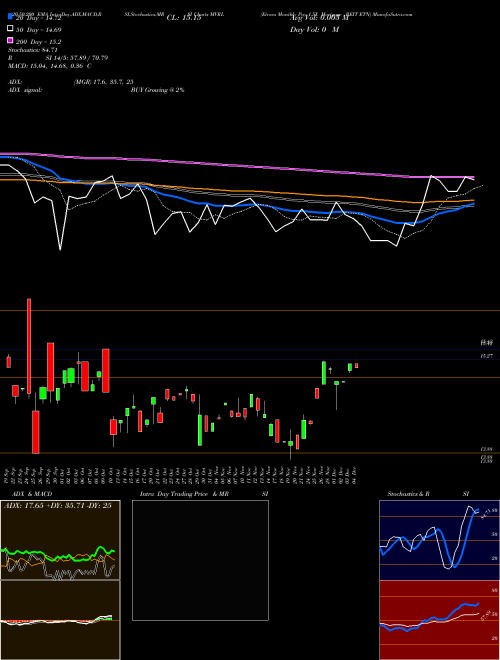Click the 'Avg Vol: 0.003 M' label
The image size is (500, 660).
(x=319, y=18)
